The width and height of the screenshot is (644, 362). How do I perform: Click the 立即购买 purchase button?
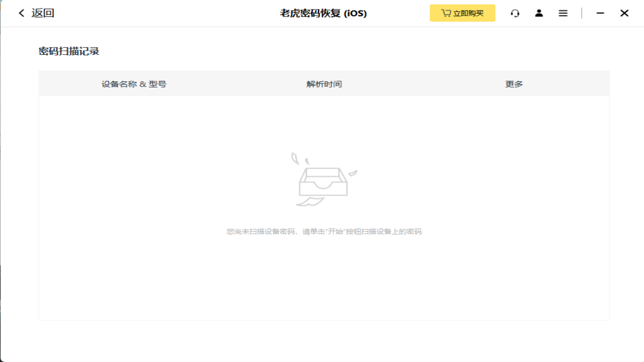pos(462,13)
